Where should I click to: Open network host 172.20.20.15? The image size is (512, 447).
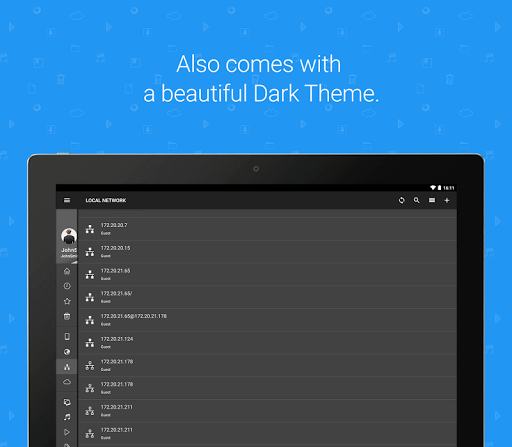click(x=267, y=252)
